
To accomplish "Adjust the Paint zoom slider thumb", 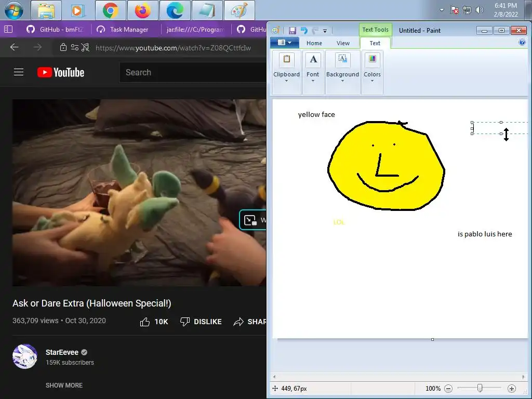I will 480,388.
